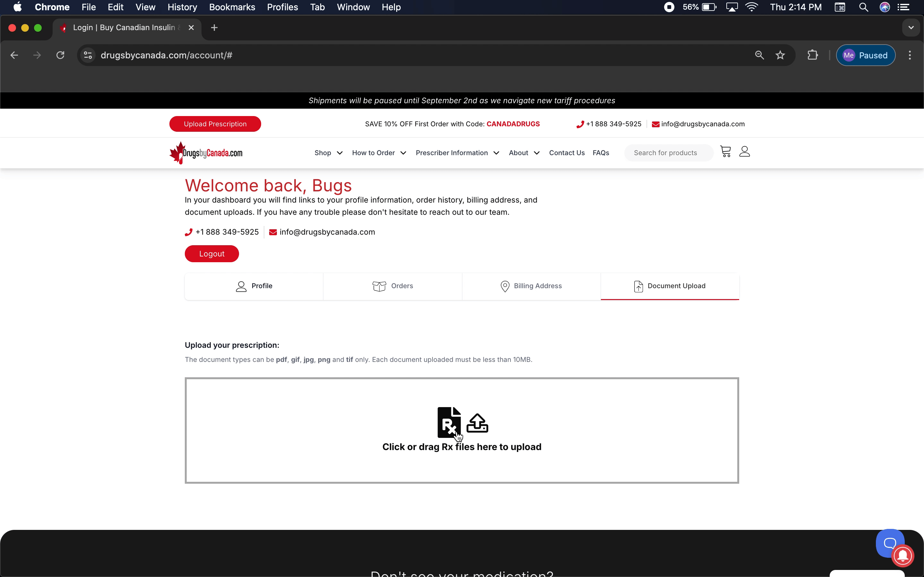Open the chat support bubble

[889, 542]
